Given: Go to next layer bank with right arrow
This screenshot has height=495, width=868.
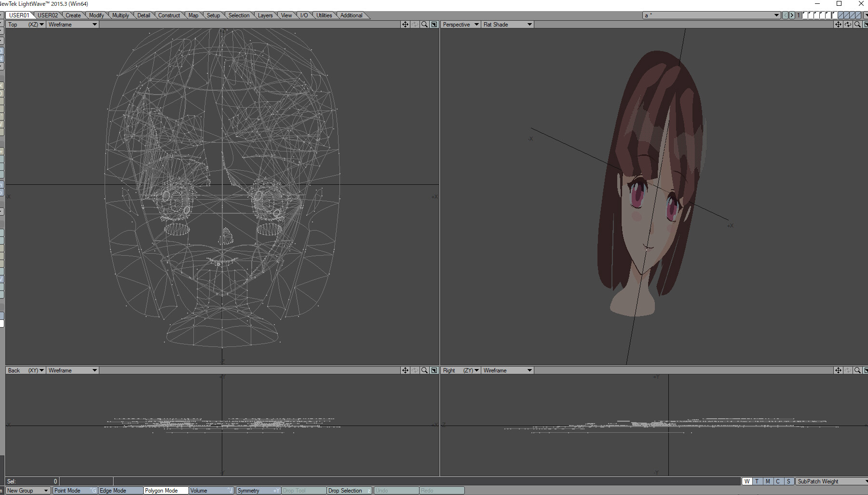Looking at the screenshot, I should [x=792, y=15].
